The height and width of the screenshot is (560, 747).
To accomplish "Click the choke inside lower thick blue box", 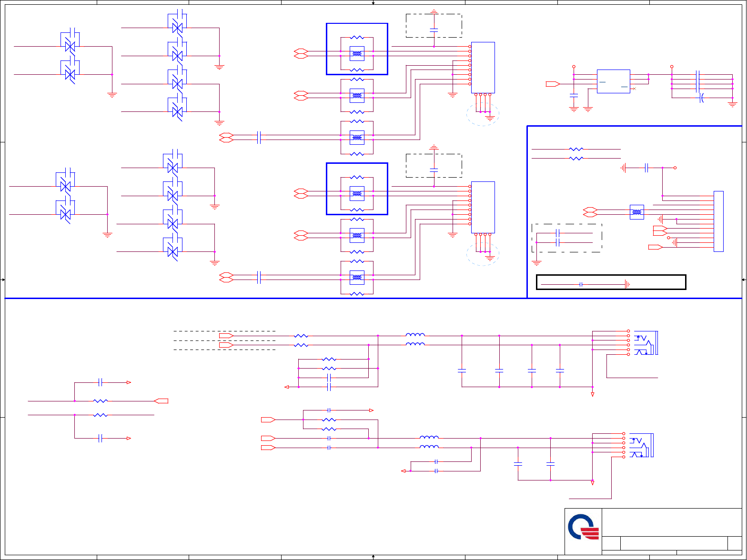I will point(357,193).
